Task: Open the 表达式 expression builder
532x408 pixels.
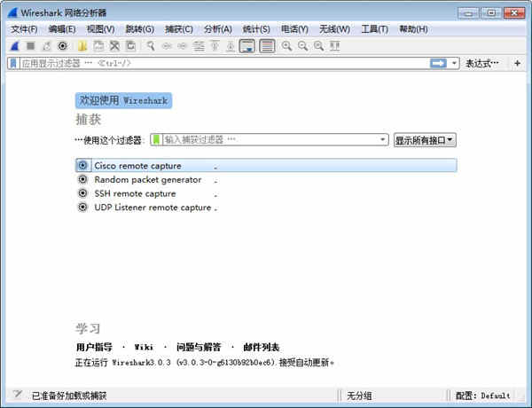Action: [482, 63]
